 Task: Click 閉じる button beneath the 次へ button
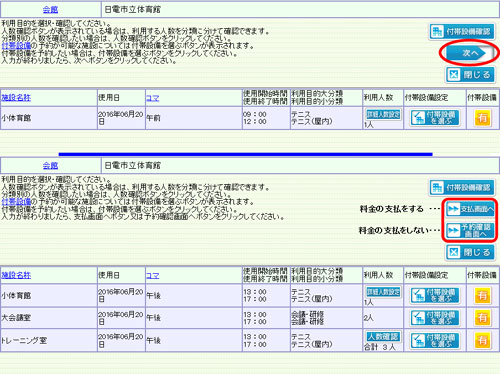click(470, 74)
